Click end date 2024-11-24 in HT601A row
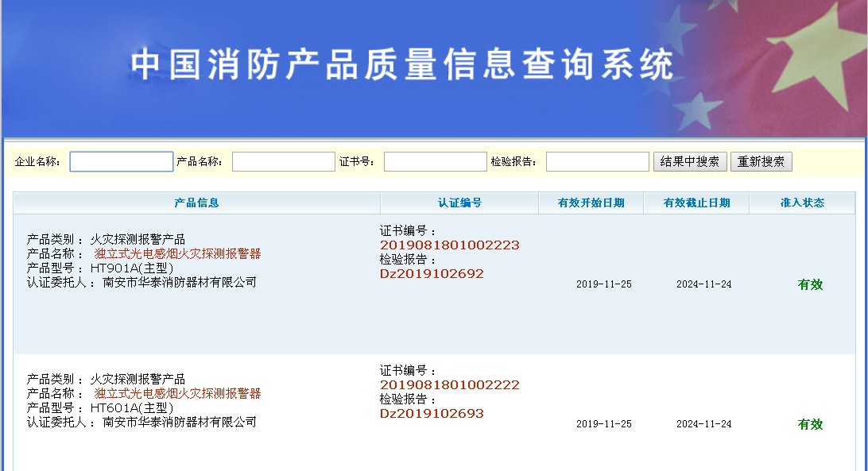The height and width of the screenshot is (471, 868). tap(704, 424)
